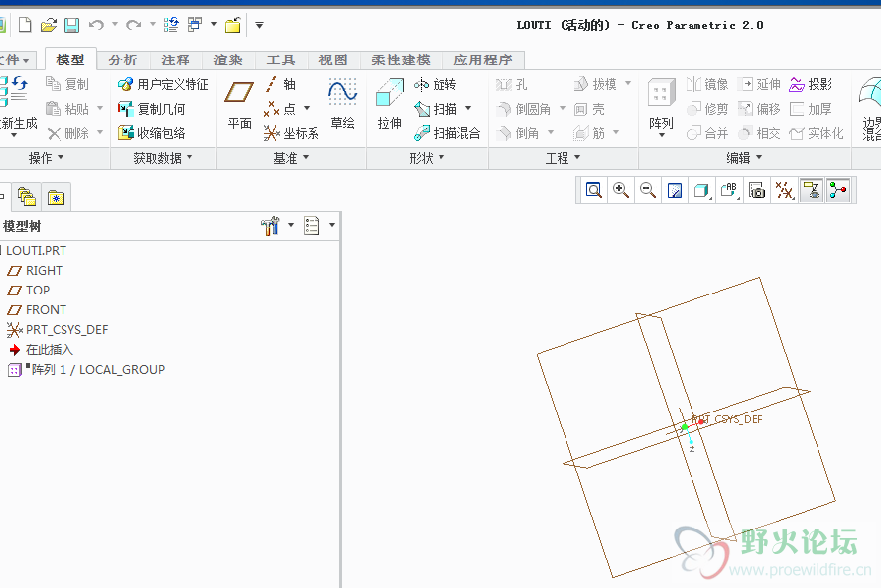This screenshot has height=588, width=881.
Task: Switch to the 渲染 tab
Action: click(228, 60)
